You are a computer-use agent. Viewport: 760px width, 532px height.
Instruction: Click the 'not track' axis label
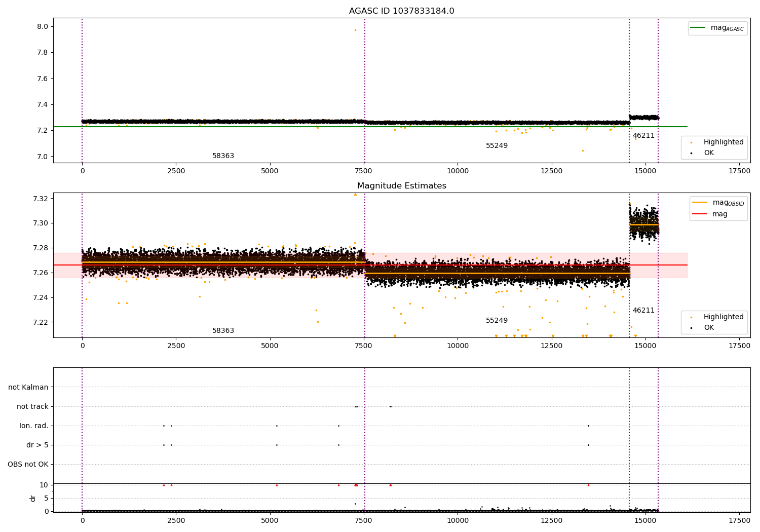tap(32, 406)
